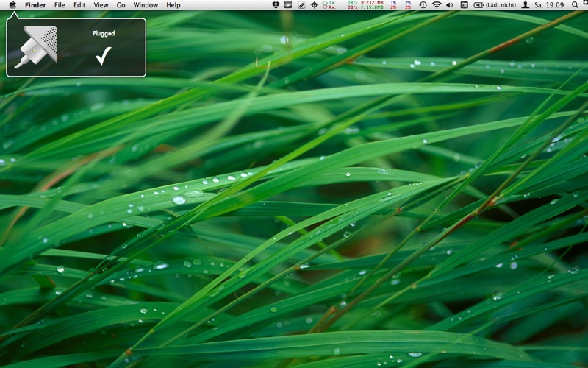This screenshot has height=368, width=588.
Task: Open the Finder menu
Action: [35, 5]
